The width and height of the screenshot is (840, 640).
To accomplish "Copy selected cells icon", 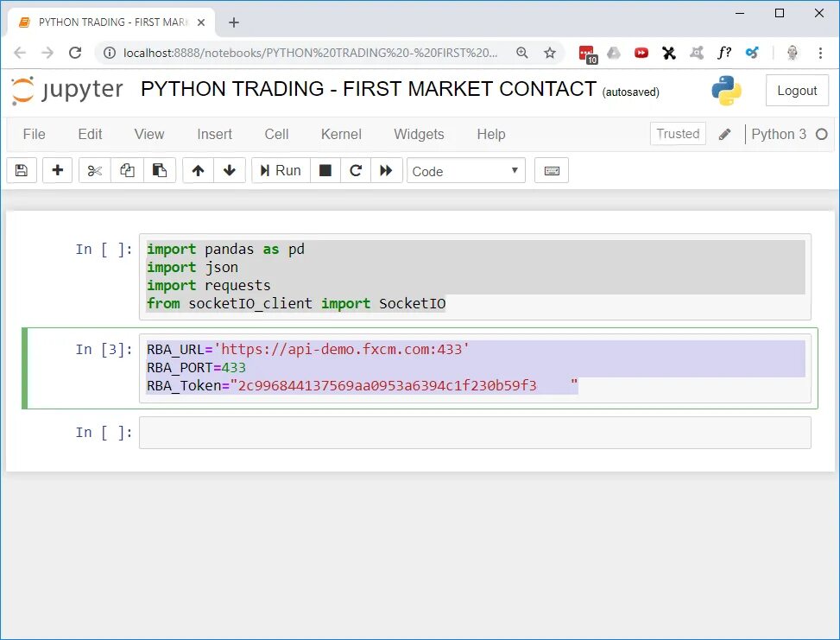I will tap(127, 170).
